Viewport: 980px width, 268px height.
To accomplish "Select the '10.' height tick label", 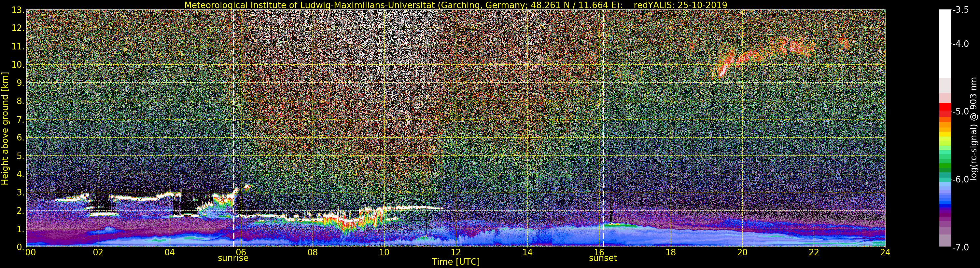I will point(18,65).
